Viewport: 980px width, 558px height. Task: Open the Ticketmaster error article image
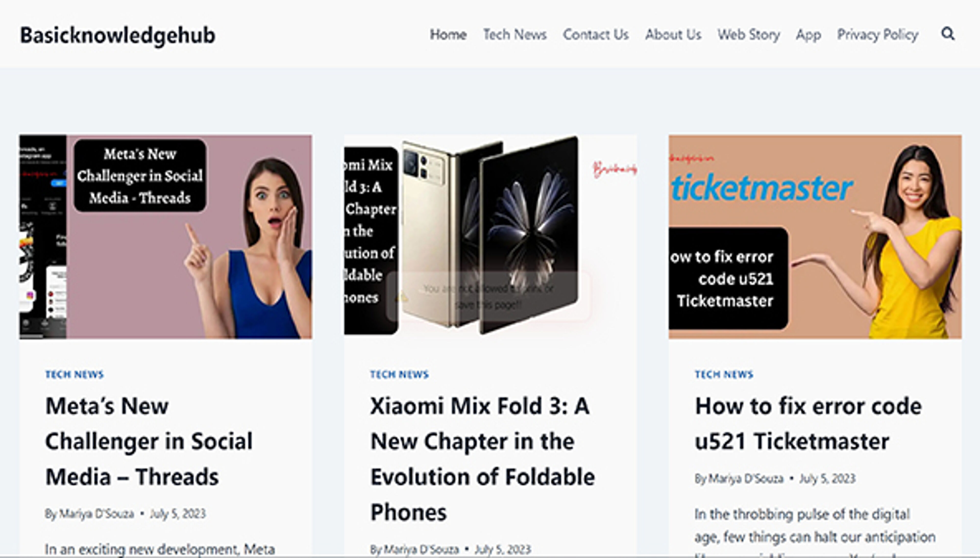coord(815,236)
